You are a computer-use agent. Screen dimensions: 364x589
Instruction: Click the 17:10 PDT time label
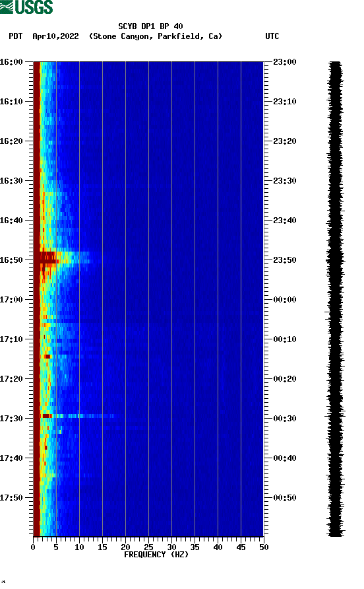11,339
